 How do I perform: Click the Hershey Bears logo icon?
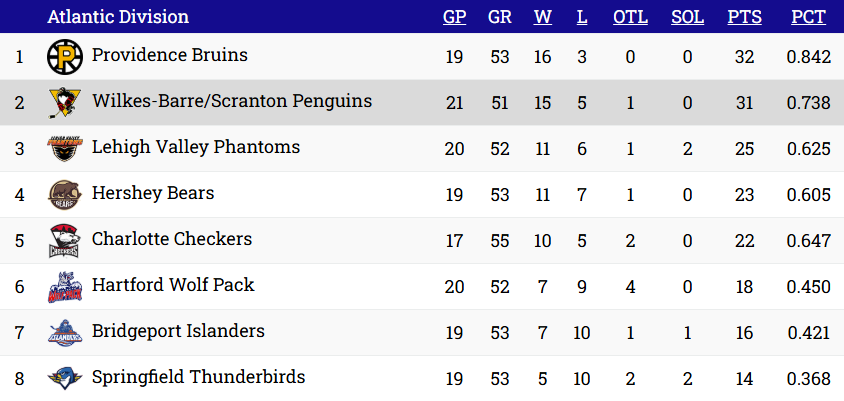click(64, 195)
